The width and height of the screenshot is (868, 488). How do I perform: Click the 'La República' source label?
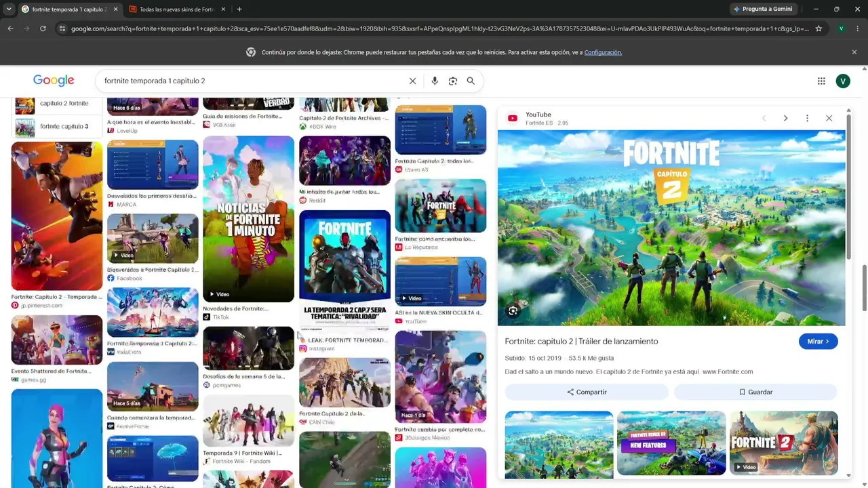click(x=421, y=247)
